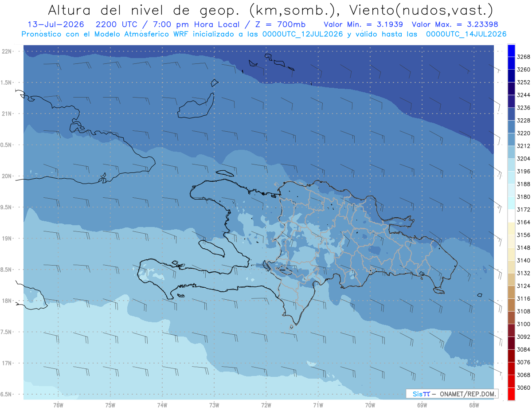Click the '3060' color scale value
Viewport: 532px width, 411px height.
[524, 388]
